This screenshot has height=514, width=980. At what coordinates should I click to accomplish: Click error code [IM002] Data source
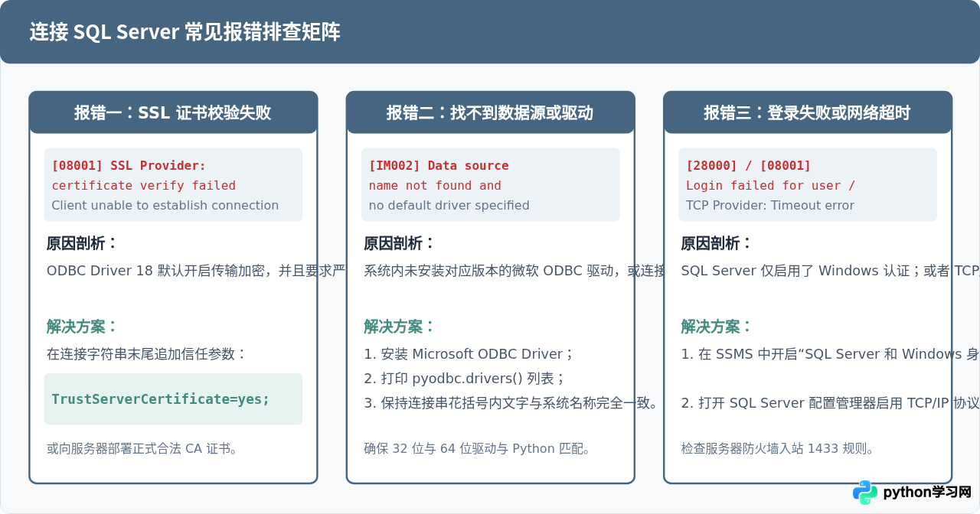[x=439, y=165]
